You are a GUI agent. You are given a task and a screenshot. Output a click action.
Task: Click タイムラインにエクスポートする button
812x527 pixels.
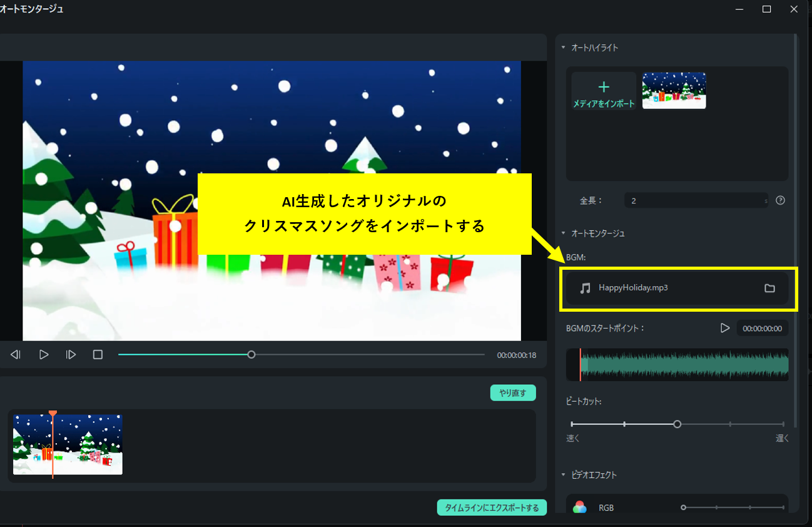tap(492, 508)
